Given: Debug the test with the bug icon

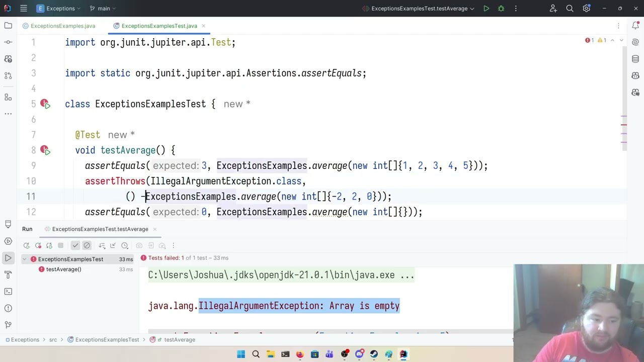Looking at the screenshot, I should [501, 9].
